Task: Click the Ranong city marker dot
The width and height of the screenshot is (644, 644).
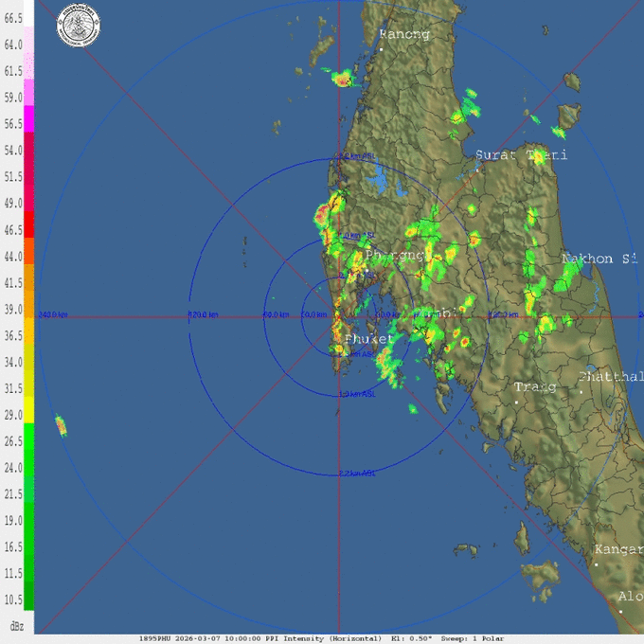Action: (x=381, y=47)
